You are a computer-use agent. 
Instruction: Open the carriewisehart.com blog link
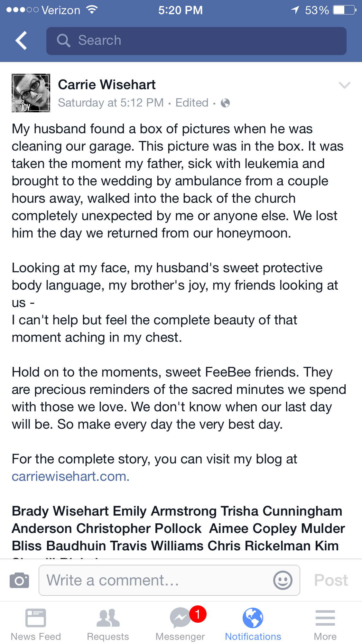[x=70, y=476]
